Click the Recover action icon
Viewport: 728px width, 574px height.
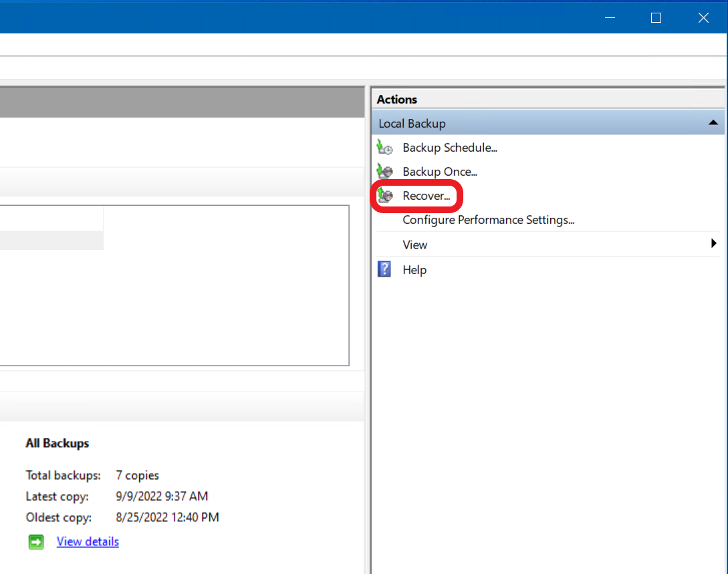(x=384, y=196)
